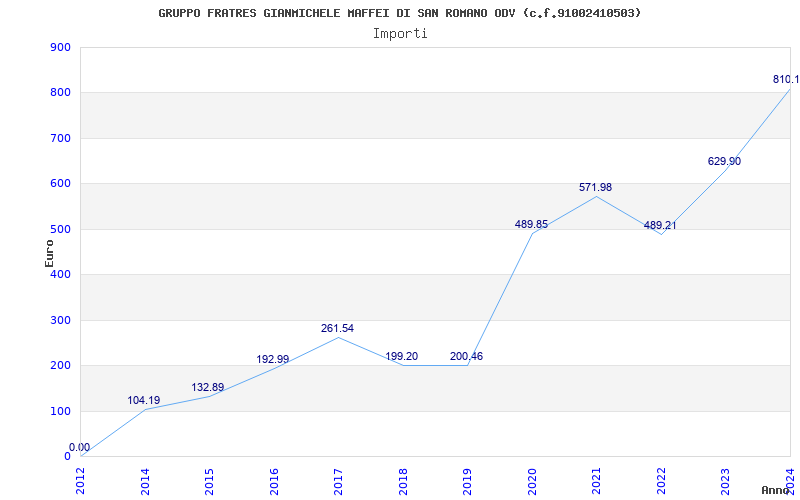Click the 2022 year tick label
The height and width of the screenshot is (500, 800).
[x=661, y=480]
